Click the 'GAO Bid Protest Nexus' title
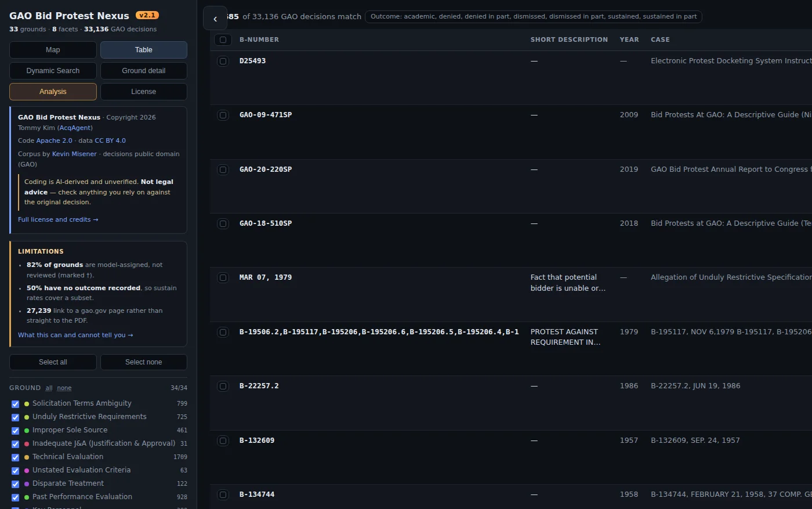This screenshot has width=812, height=509. pos(69,16)
